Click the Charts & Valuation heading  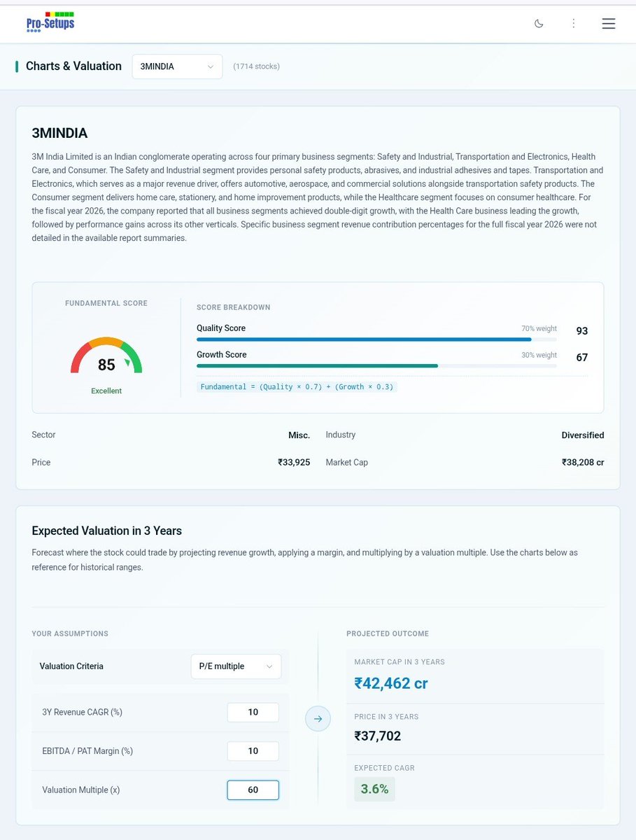[x=73, y=66]
